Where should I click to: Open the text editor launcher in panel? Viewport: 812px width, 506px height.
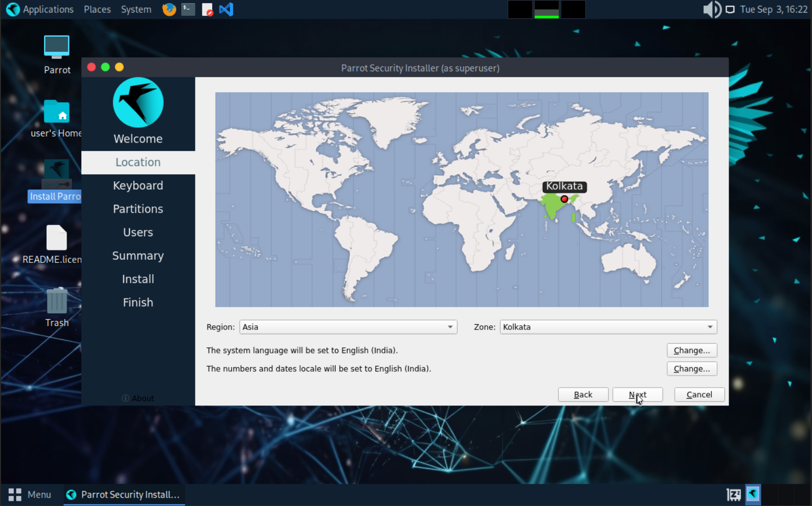207,9
